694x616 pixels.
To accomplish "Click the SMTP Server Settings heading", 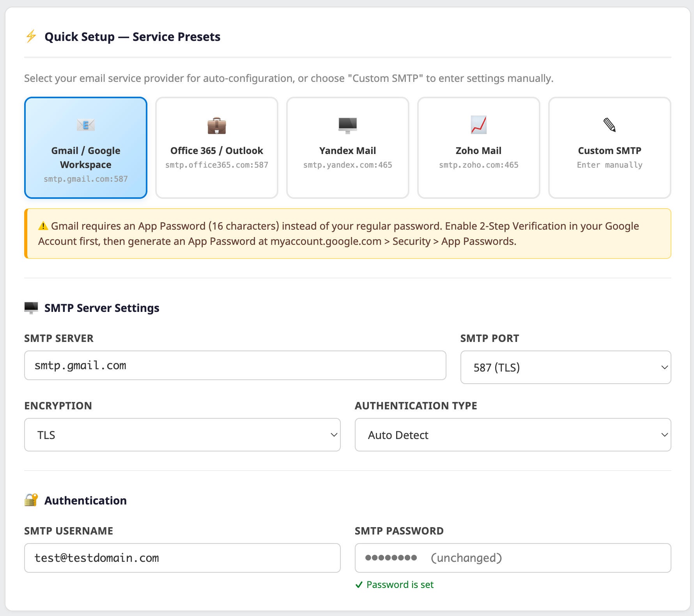I will click(102, 308).
